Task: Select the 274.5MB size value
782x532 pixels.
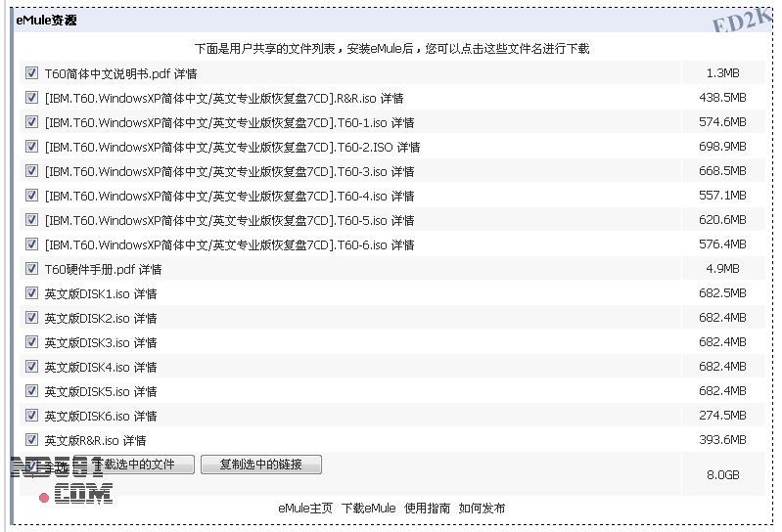Action: pos(722,415)
